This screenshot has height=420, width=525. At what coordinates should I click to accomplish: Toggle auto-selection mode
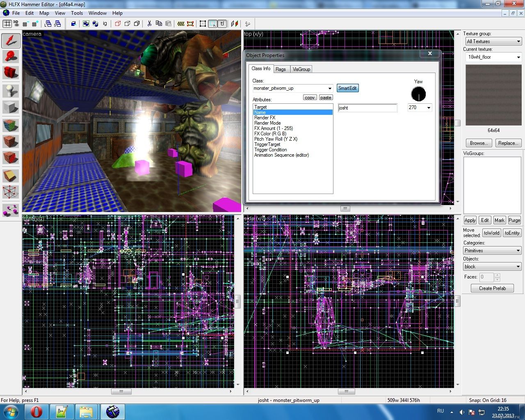click(212, 24)
